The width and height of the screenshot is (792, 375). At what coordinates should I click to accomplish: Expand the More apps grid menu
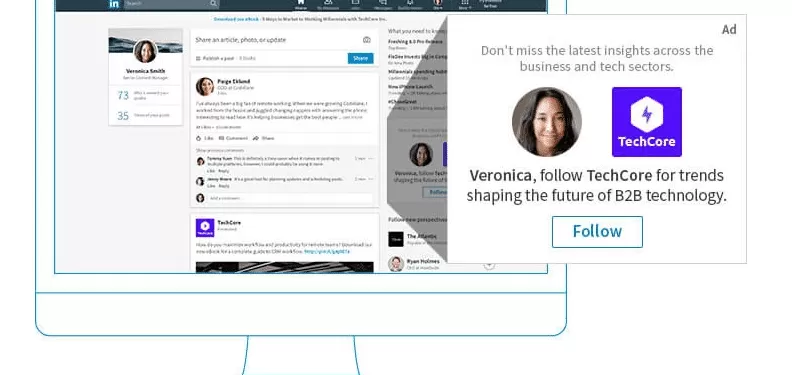point(465,5)
